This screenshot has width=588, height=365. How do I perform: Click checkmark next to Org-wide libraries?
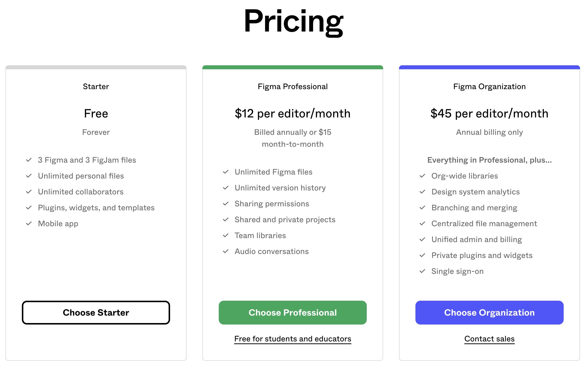click(422, 176)
